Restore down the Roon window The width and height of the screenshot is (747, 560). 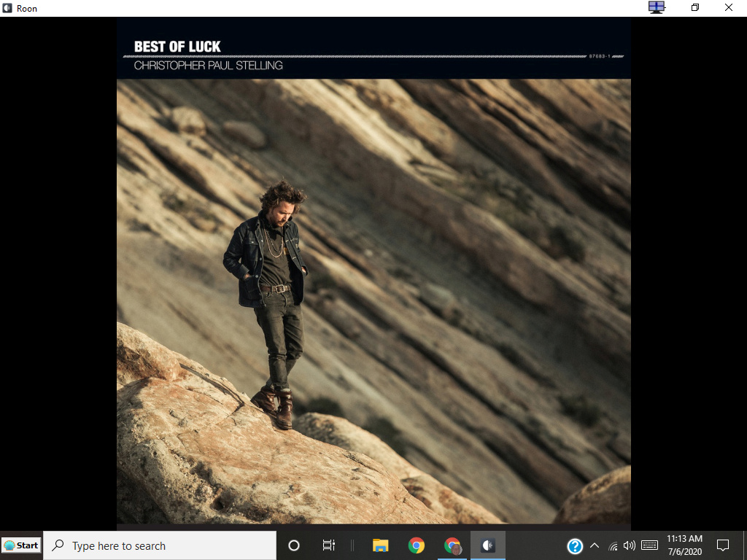click(695, 7)
